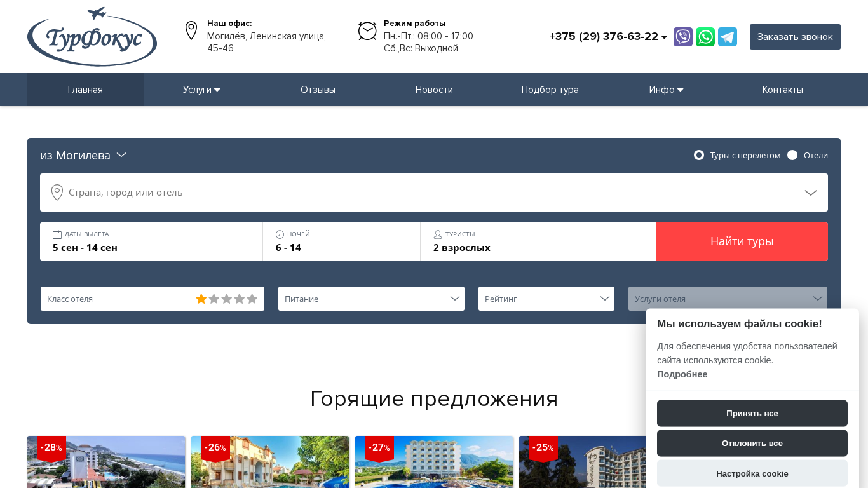Screen dimensions: 868x488
Task: Open the Услуги navigation menu
Action: pos(201,90)
